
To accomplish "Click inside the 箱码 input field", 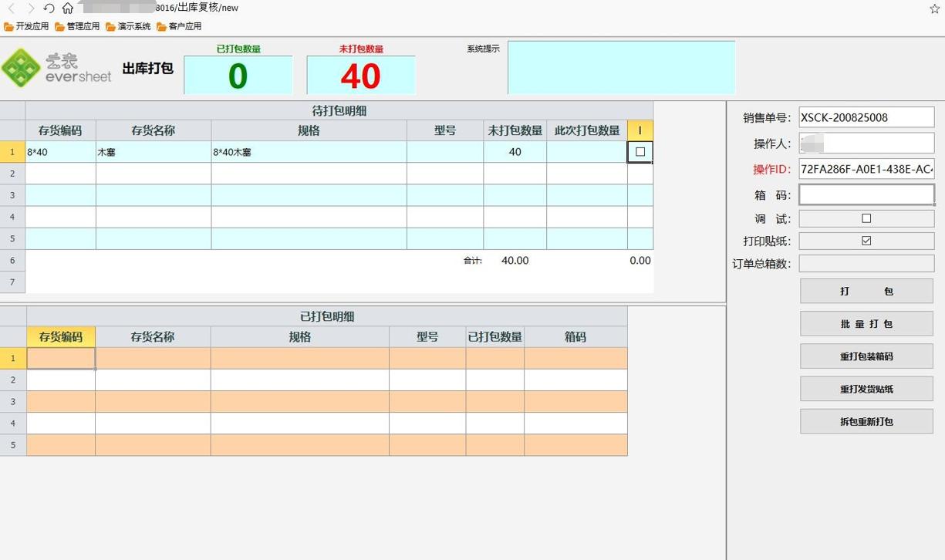I will [866, 194].
